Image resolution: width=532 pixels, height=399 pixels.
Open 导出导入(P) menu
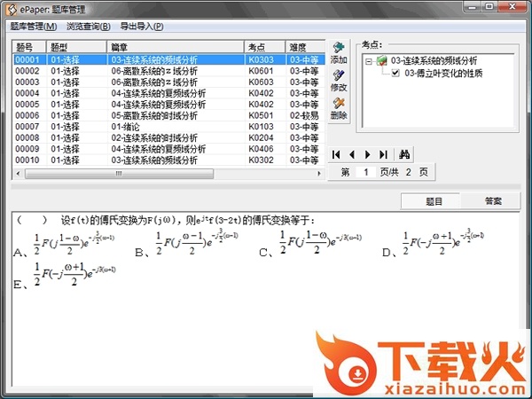point(142,27)
